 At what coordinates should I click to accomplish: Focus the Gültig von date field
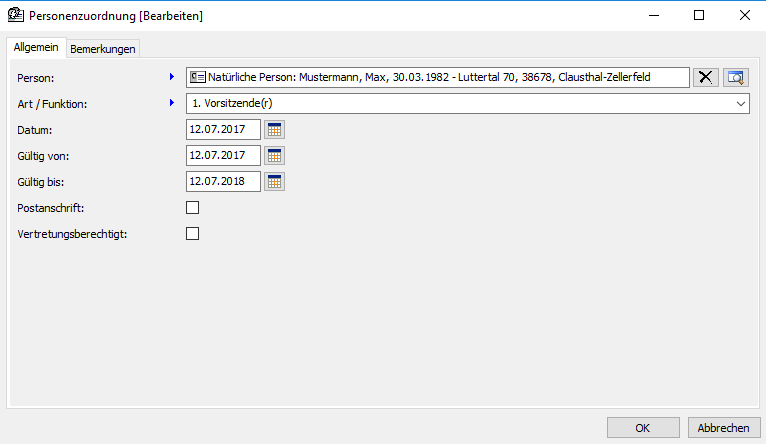tap(223, 155)
